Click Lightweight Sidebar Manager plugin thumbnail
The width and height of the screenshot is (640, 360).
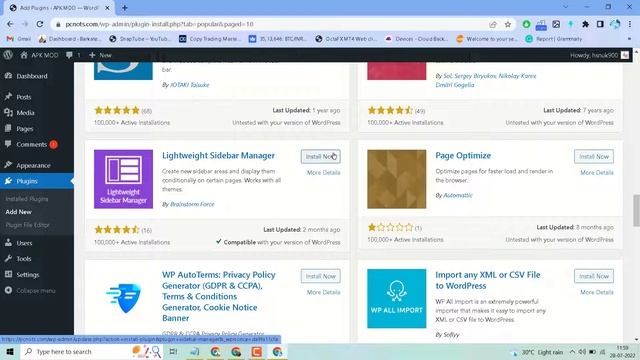123,179
